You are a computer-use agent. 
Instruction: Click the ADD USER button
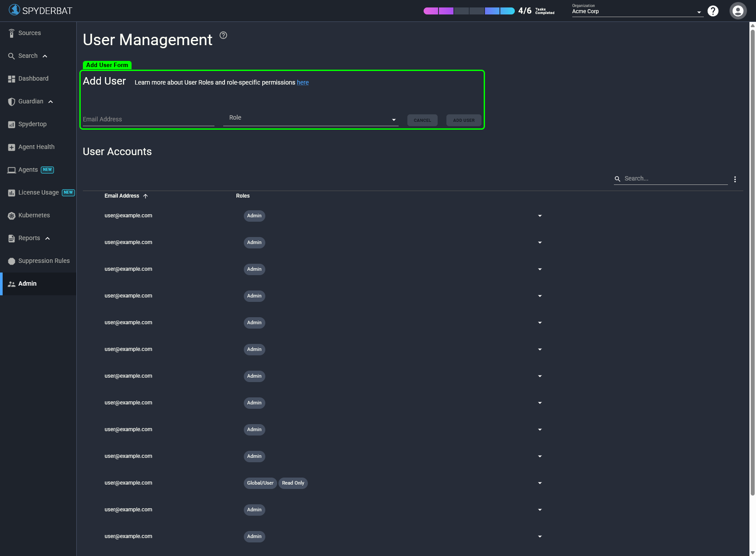pyautogui.click(x=464, y=120)
